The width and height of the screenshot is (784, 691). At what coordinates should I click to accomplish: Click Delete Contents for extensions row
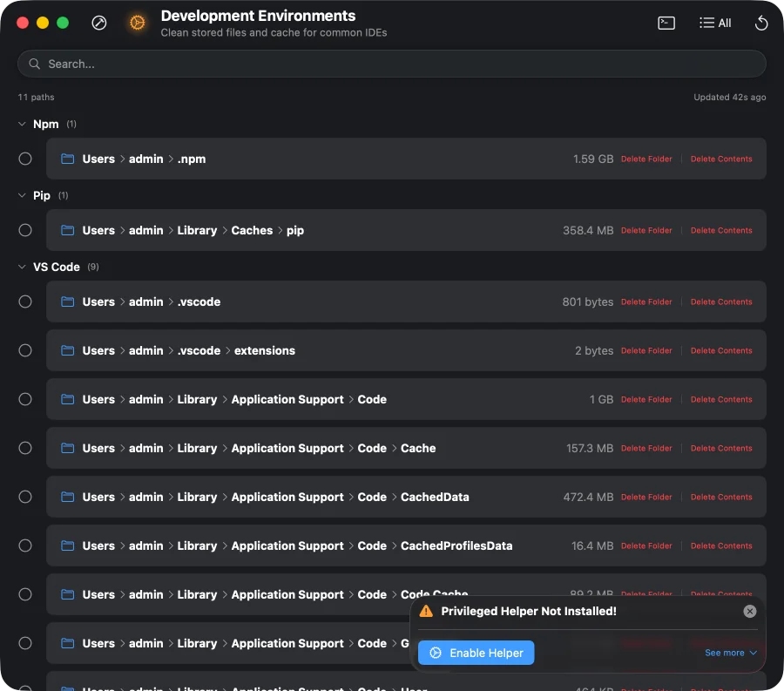point(721,350)
